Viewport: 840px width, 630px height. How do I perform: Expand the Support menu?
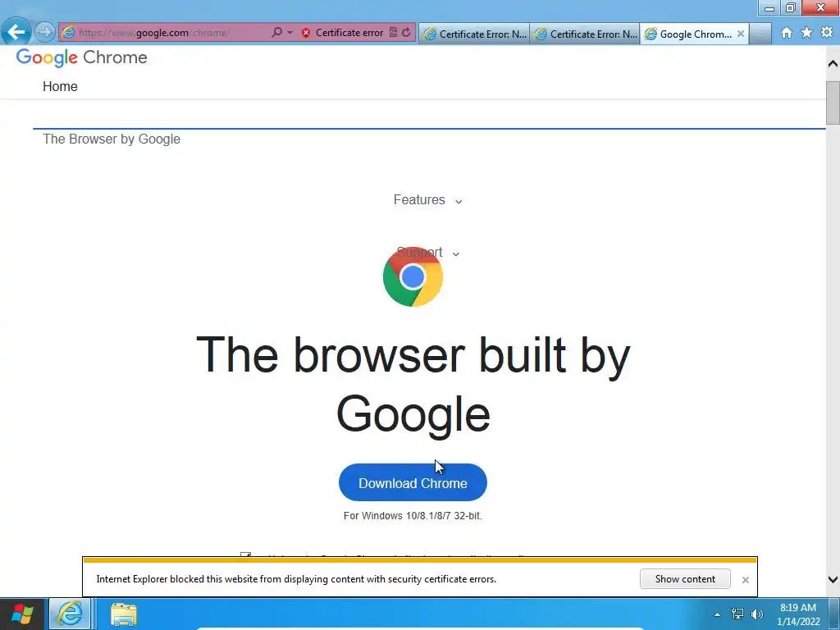tap(427, 253)
